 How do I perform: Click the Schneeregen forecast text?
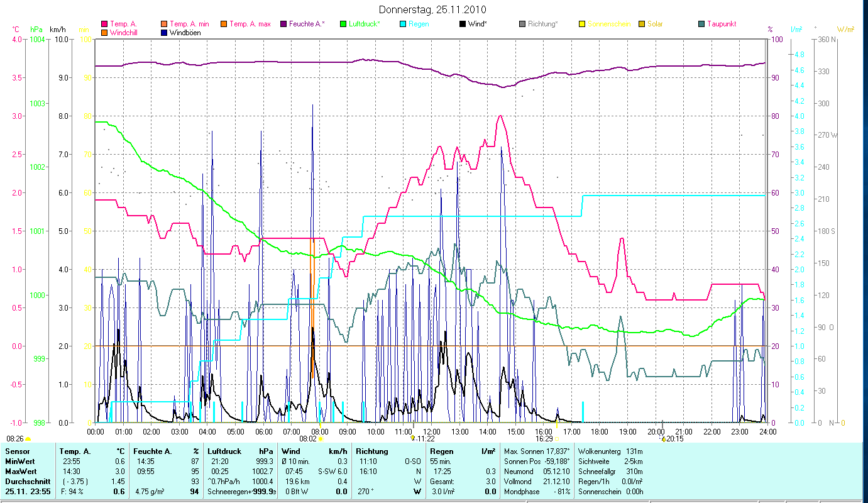(229, 492)
